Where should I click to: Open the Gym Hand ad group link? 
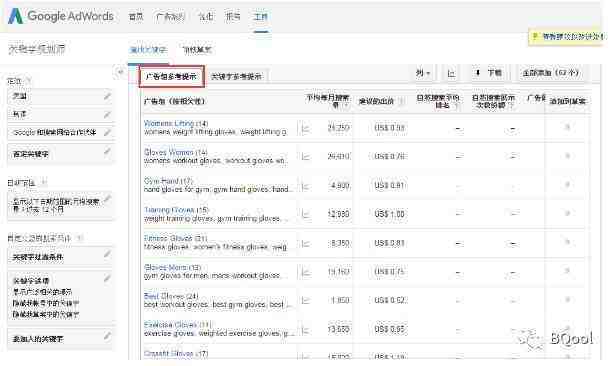pos(161,181)
